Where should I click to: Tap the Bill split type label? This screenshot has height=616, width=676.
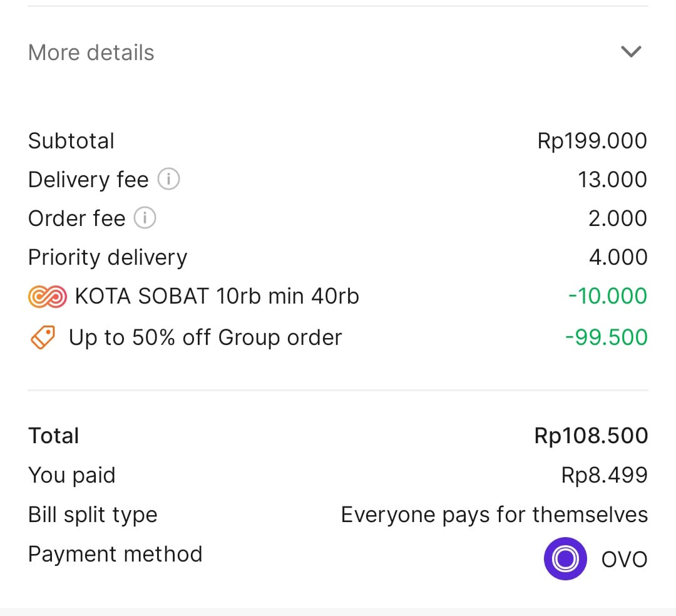coord(93,515)
